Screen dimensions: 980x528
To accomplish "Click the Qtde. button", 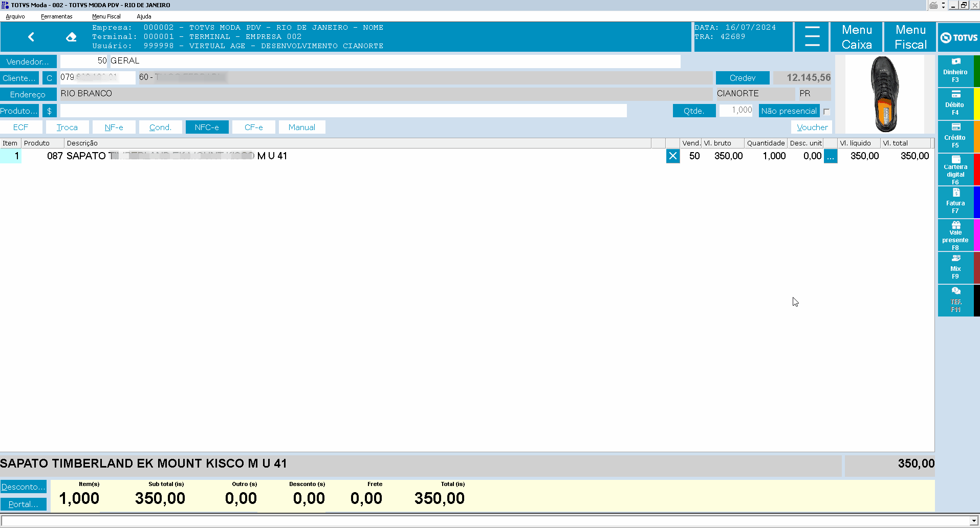I will 694,111.
